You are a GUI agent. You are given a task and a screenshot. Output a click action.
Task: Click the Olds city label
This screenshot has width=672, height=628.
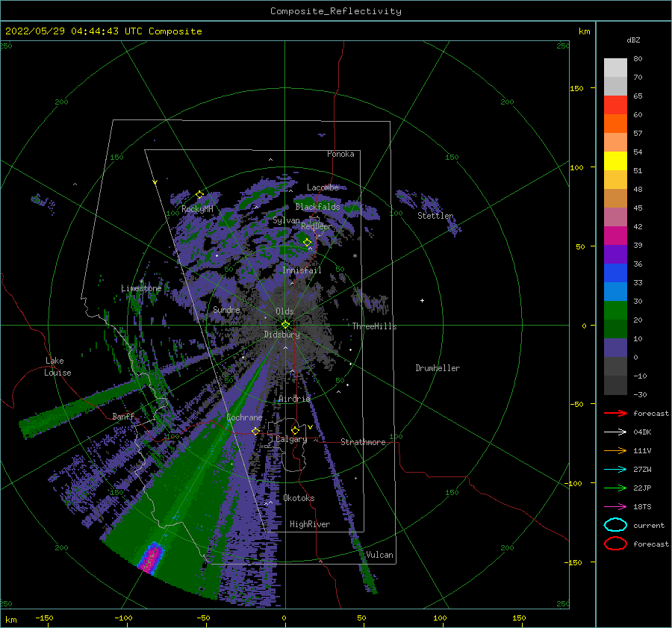(x=284, y=311)
